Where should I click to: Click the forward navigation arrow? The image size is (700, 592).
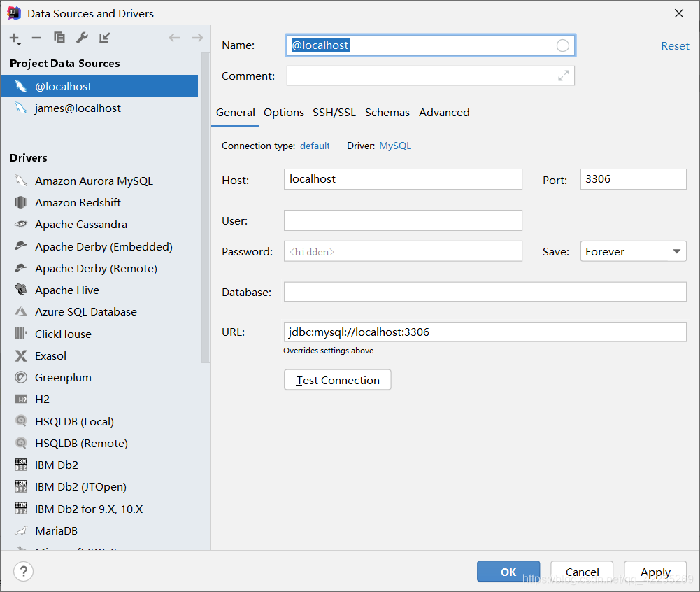coord(197,38)
